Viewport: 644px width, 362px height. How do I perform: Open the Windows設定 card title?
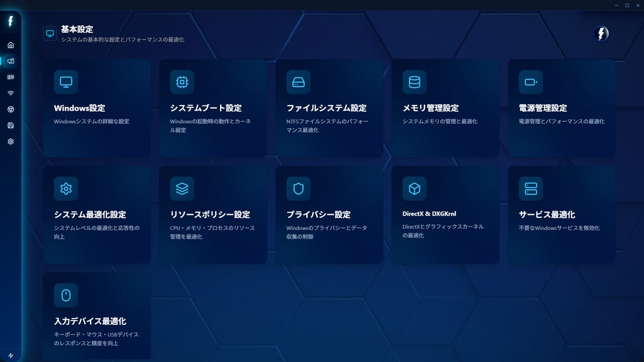[80, 108]
